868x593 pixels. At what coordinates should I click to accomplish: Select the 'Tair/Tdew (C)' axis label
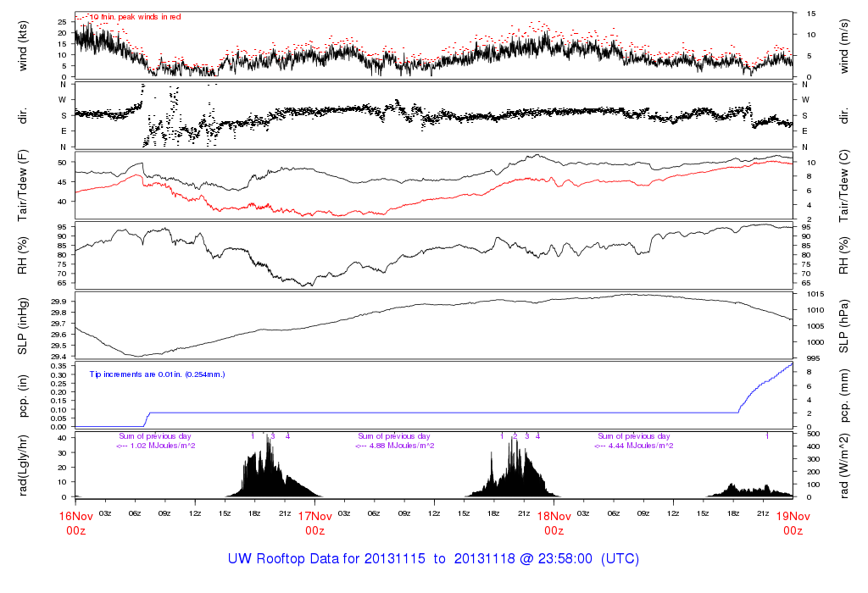coord(843,186)
